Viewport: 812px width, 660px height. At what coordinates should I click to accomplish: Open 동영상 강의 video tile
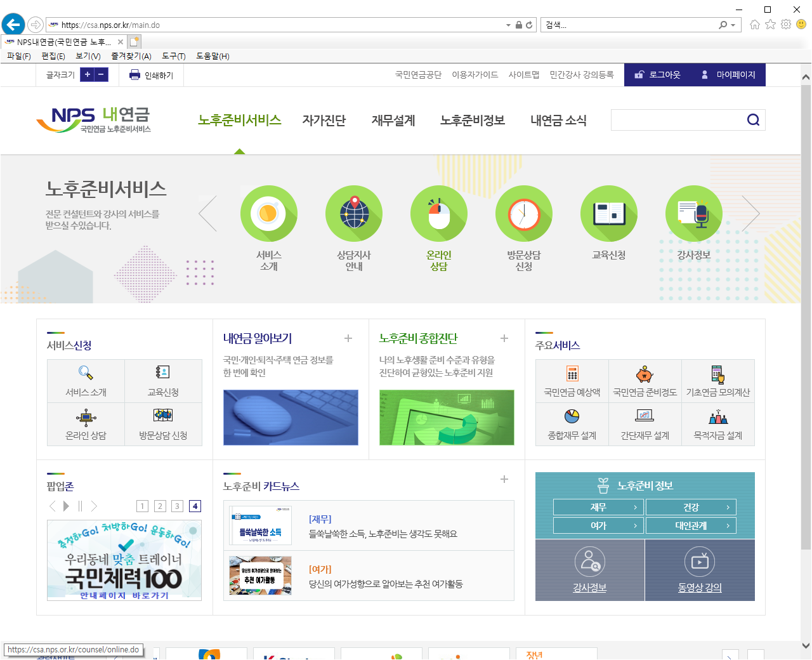tap(700, 570)
